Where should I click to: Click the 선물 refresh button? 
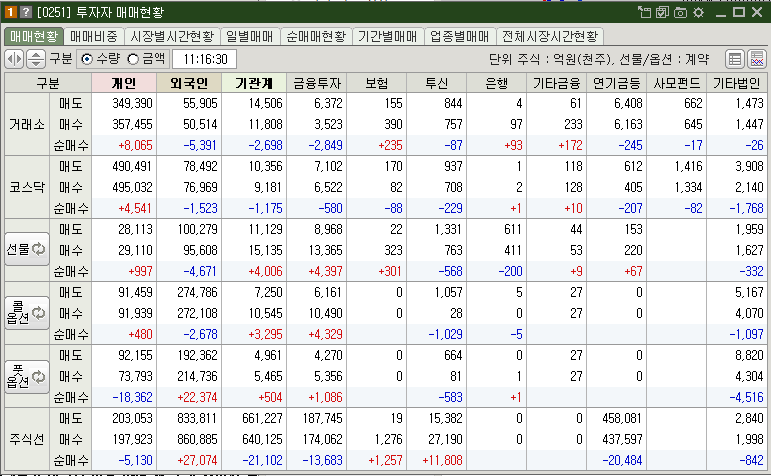[27, 249]
